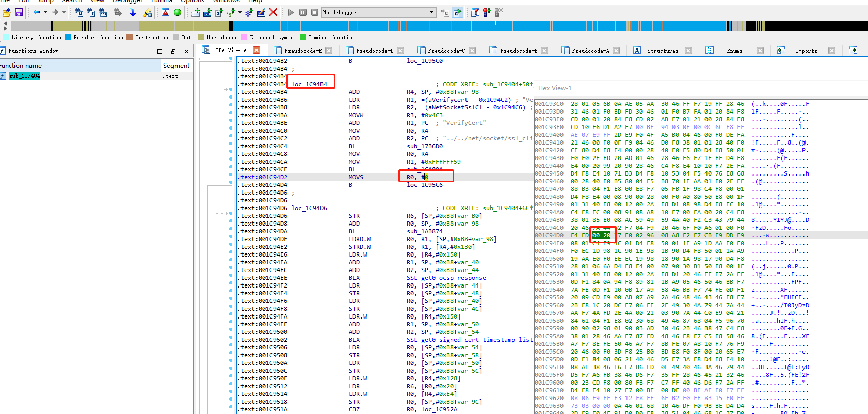Click the blue down-arrow toolbar icon
Image resolution: width=868 pixels, height=414 pixels.
pyautogui.click(x=133, y=12)
